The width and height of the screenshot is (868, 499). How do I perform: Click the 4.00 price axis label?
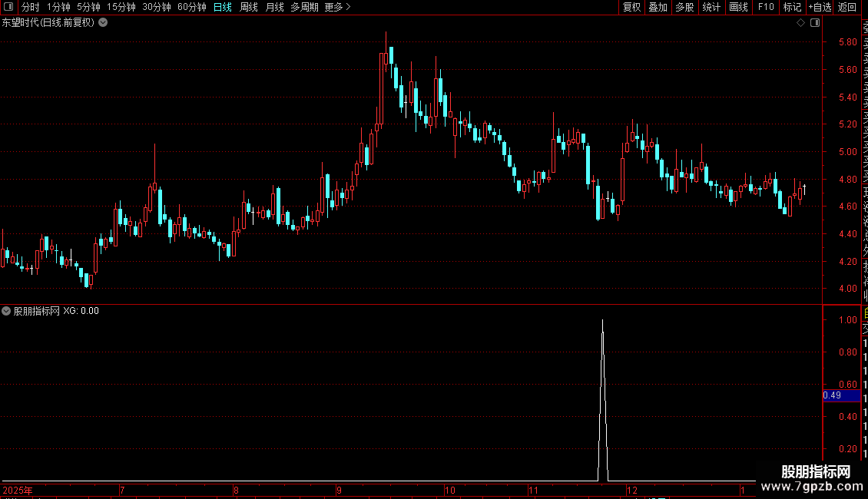point(847,288)
